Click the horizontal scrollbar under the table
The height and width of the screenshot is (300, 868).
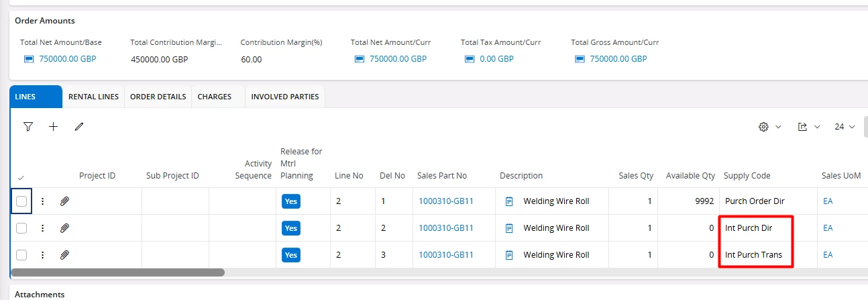118,272
